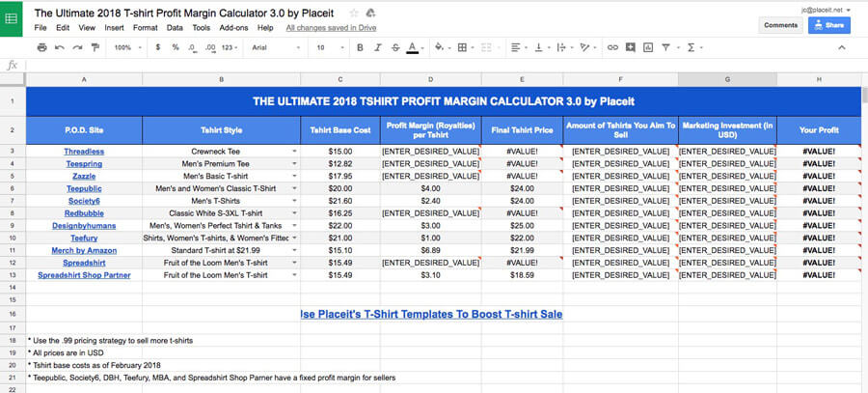The image size is (868, 393).
Task: Click the Insert link icon
Action: tap(612, 47)
